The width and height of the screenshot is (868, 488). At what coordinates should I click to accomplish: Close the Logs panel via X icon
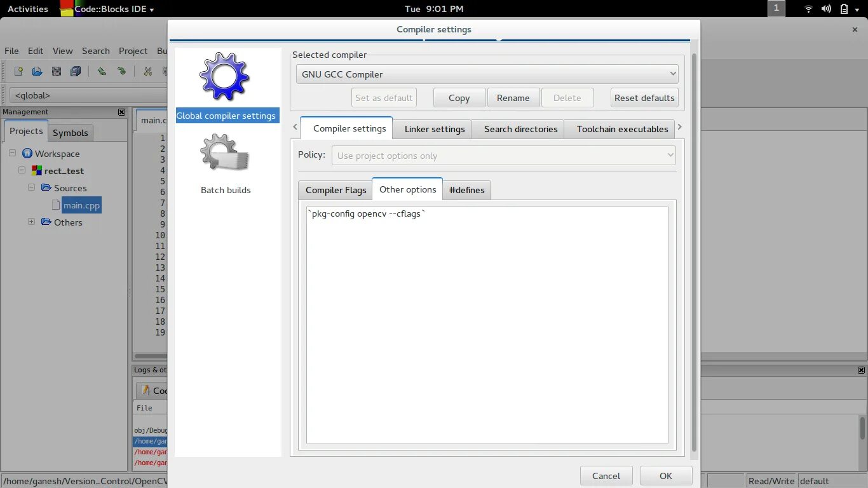coord(861,370)
